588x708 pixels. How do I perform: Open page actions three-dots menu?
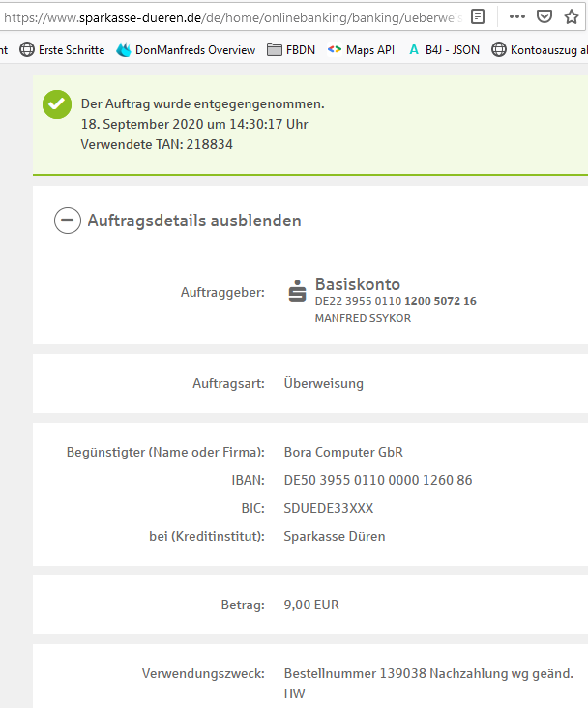pyautogui.click(x=517, y=16)
